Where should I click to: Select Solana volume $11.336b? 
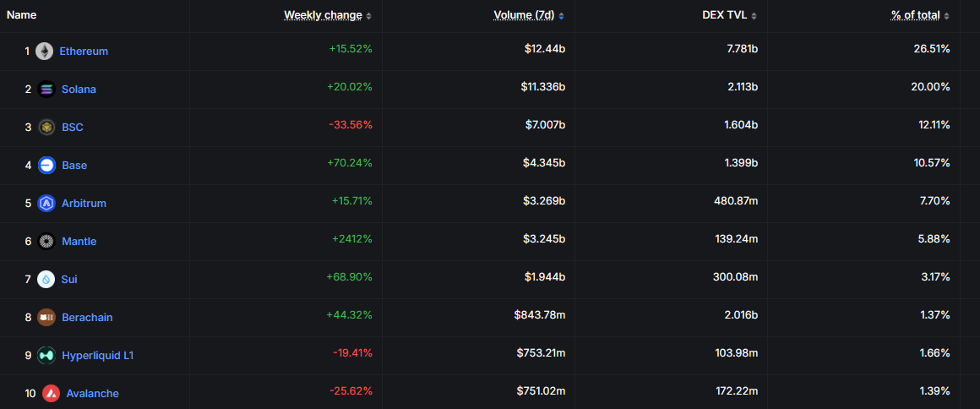point(543,87)
